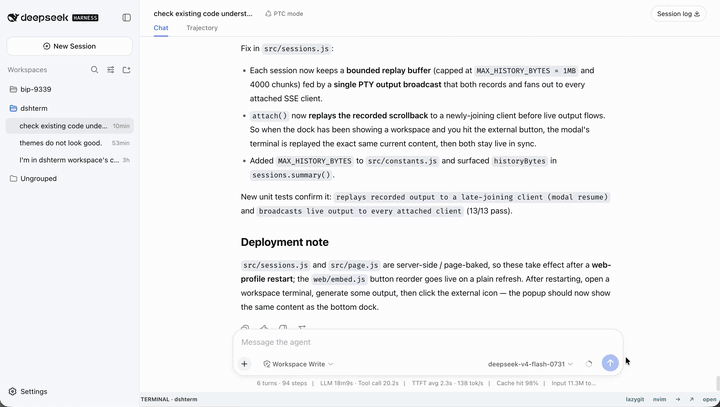
Task: Open workspace filter settings icon
Action: (x=111, y=70)
